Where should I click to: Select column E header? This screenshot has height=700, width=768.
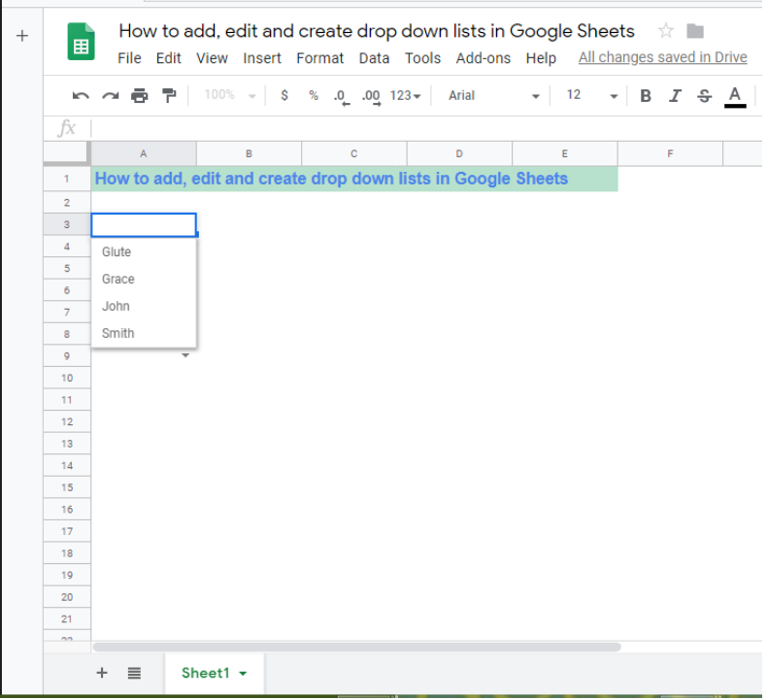pos(565,153)
